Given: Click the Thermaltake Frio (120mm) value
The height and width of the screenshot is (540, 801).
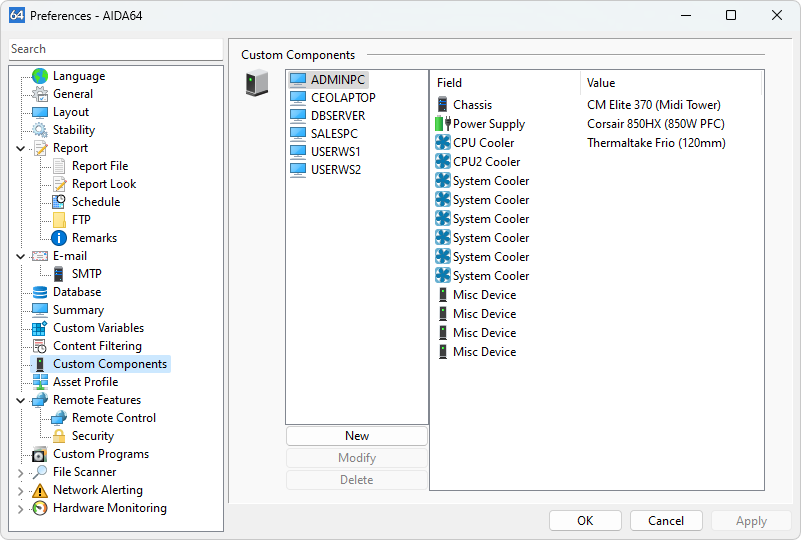Looking at the screenshot, I should click(x=656, y=143).
